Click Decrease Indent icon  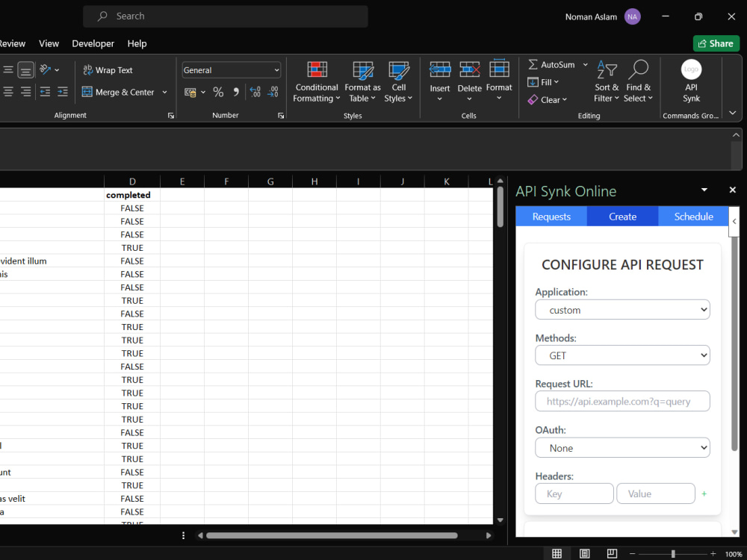[x=45, y=91]
